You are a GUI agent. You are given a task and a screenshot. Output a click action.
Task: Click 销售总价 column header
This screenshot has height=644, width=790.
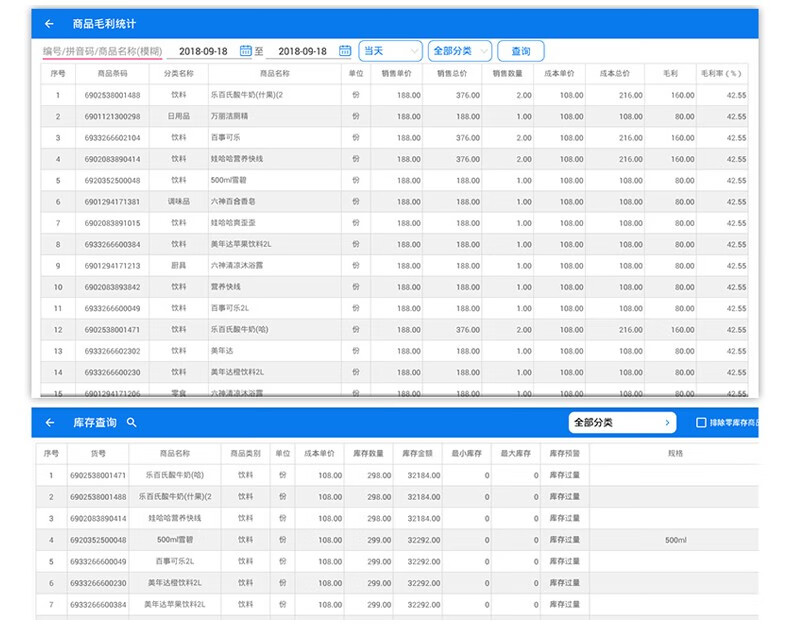click(452, 73)
